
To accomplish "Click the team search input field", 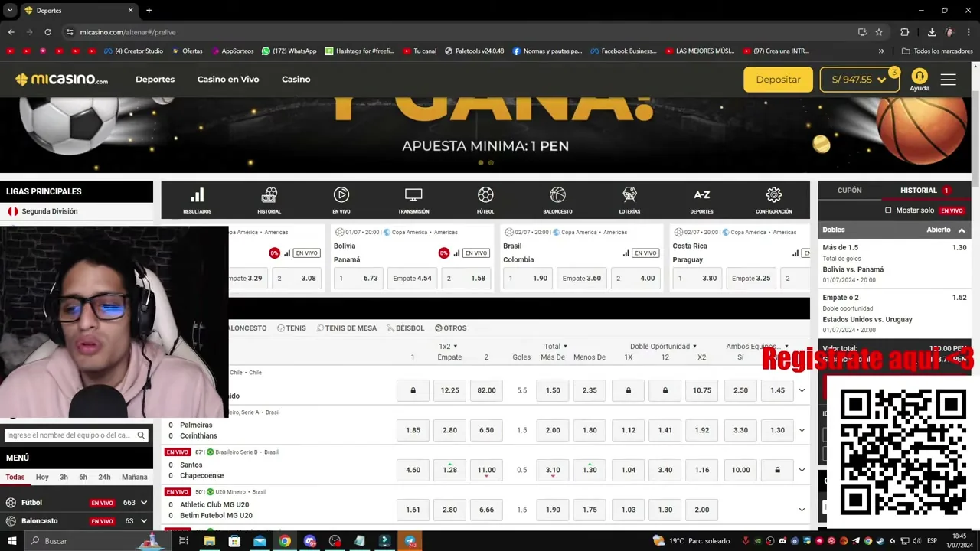I will pos(70,435).
